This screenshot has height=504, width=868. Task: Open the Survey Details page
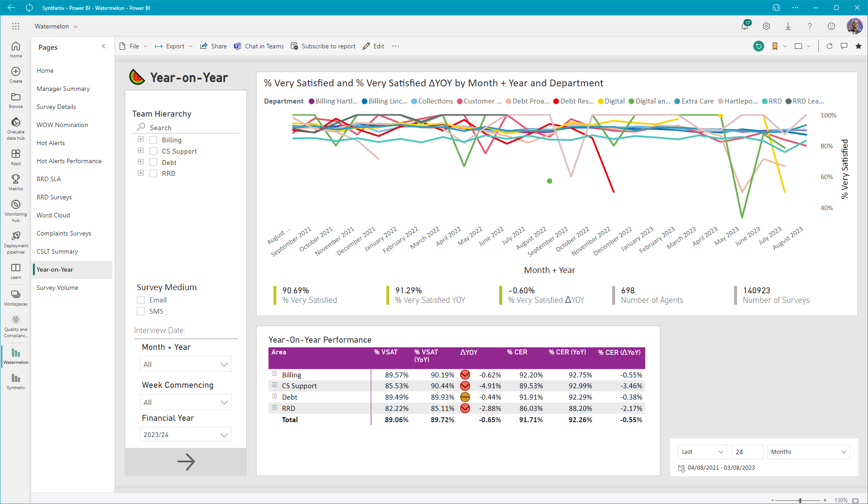(56, 107)
